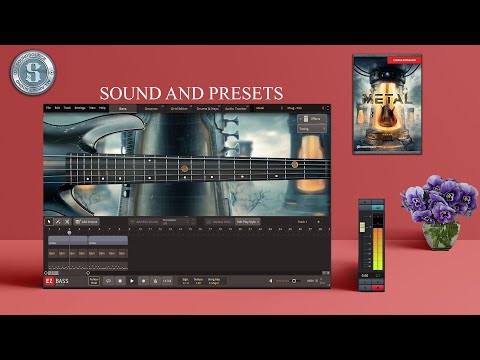Viewport: 480px width, 360px height.
Task: Click the round S logo badge
Action: click(x=33, y=72)
